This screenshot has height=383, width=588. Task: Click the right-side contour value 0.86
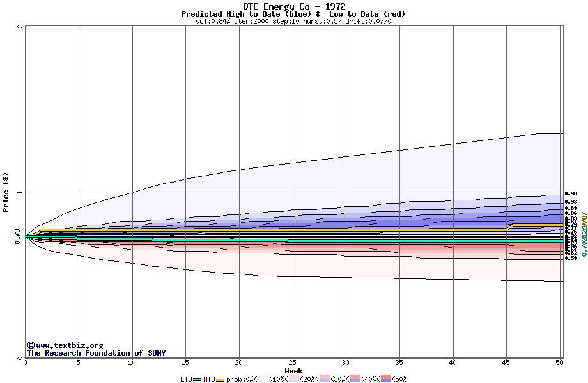(571, 214)
